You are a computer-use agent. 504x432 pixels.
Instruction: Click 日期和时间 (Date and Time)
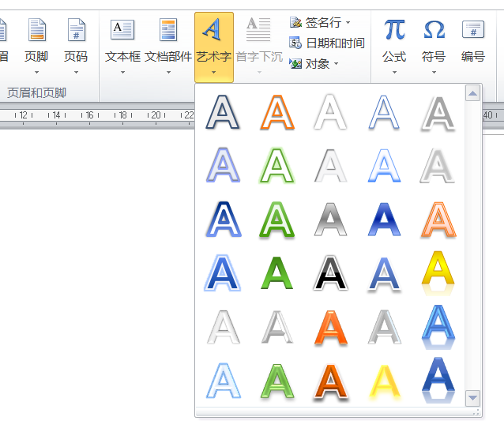click(x=326, y=43)
